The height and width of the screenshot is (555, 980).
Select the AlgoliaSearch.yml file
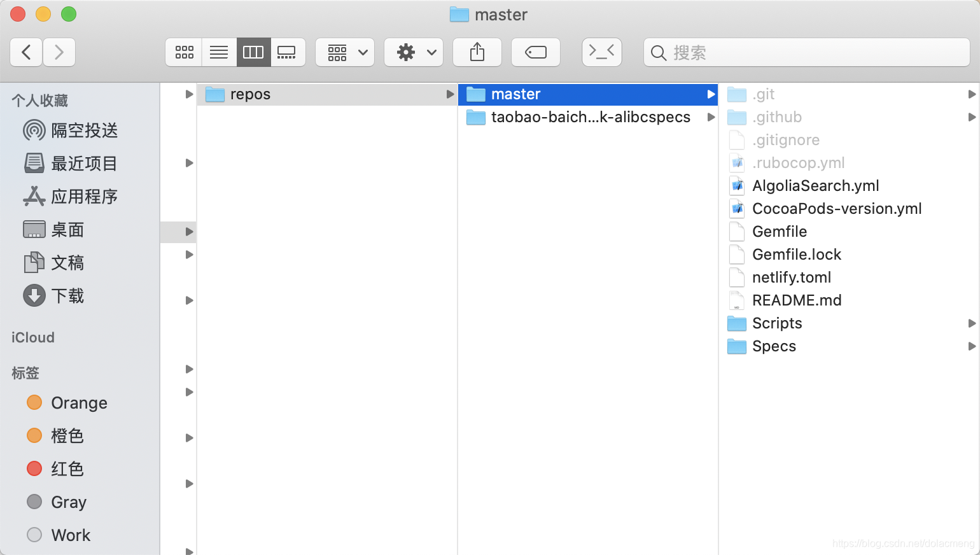click(850, 186)
